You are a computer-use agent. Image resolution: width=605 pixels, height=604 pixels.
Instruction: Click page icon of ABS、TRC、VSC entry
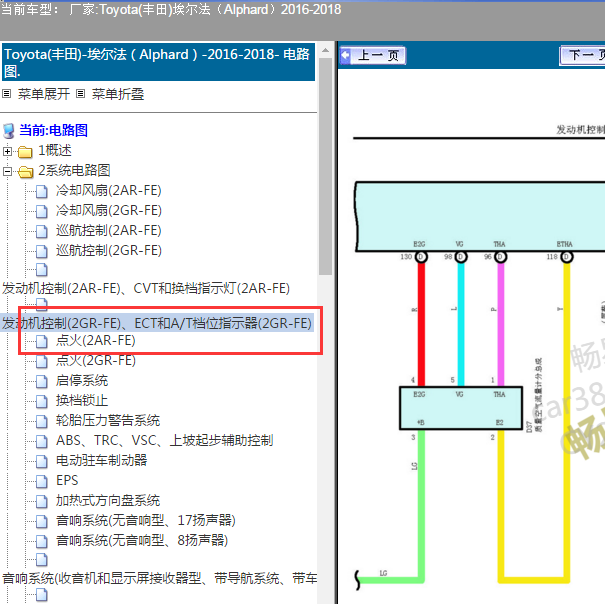tap(42, 442)
